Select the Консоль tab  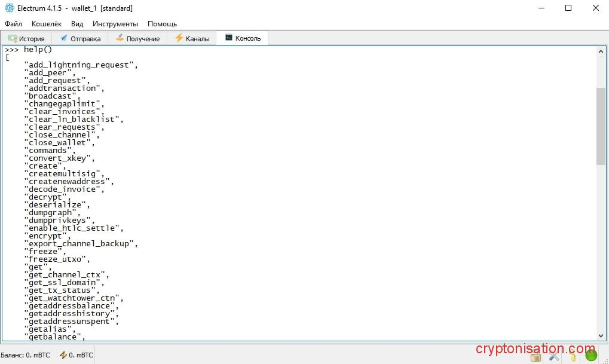243,38
